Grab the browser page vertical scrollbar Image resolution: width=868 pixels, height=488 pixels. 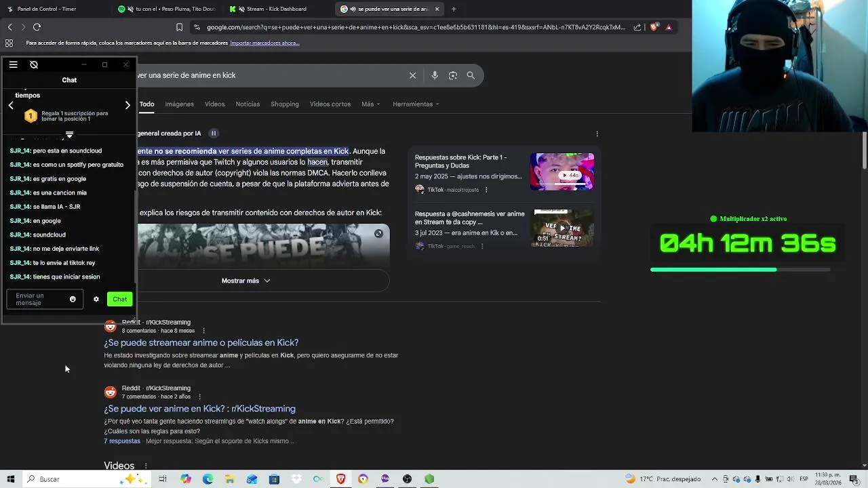865,150
